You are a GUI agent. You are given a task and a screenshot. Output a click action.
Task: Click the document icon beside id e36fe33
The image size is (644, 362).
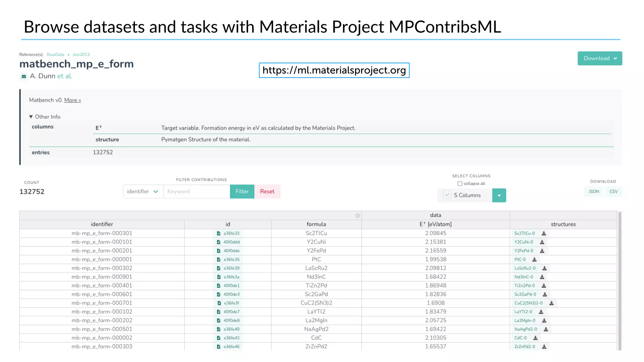219,233
